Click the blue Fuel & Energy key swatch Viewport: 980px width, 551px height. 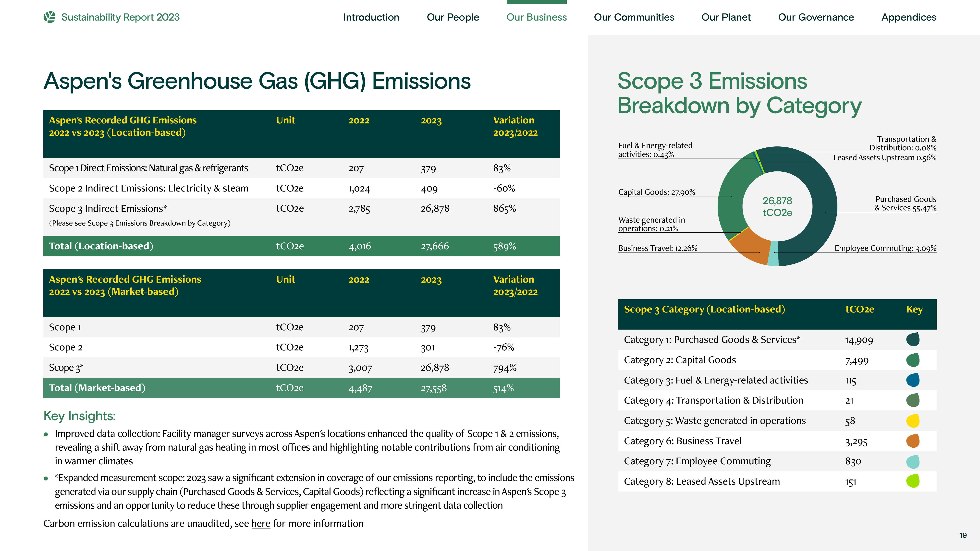click(913, 380)
